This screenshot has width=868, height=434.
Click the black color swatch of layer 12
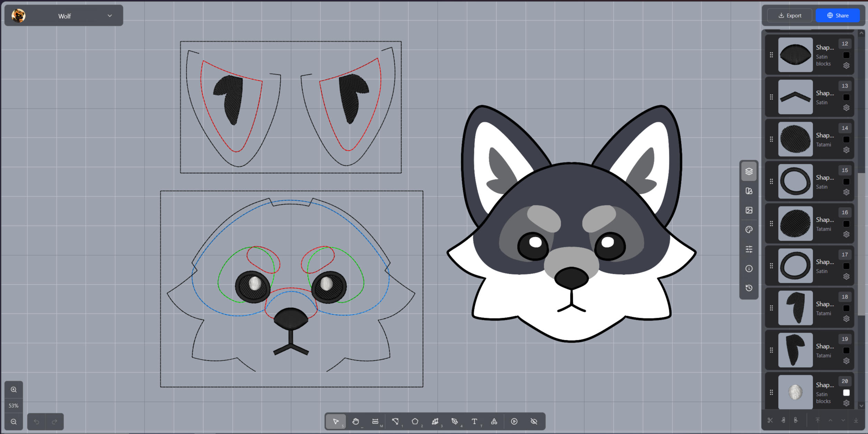pyautogui.click(x=846, y=55)
